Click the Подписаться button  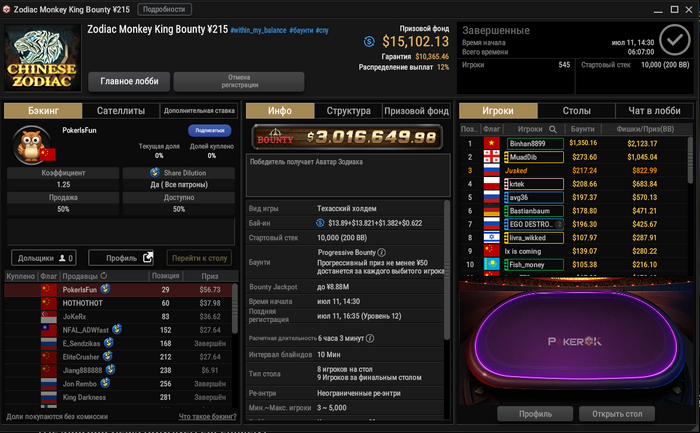click(210, 130)
